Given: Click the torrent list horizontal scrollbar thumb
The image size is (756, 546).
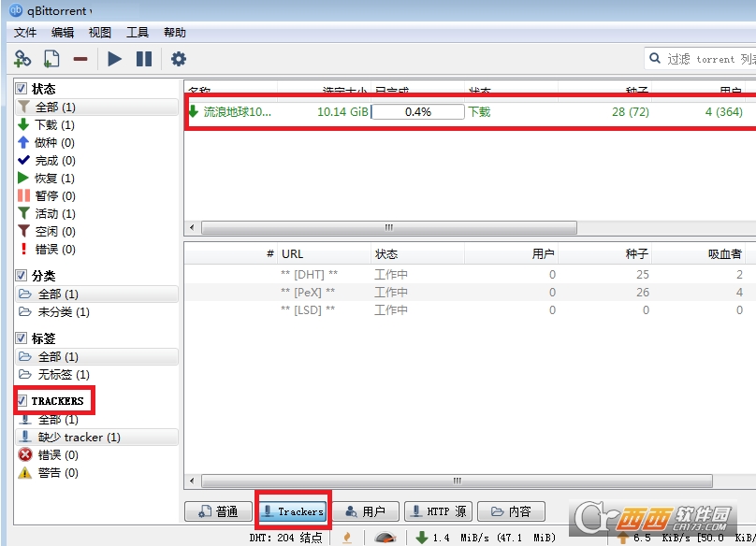Looking at the screenshot, I should (x=389, y=227).
